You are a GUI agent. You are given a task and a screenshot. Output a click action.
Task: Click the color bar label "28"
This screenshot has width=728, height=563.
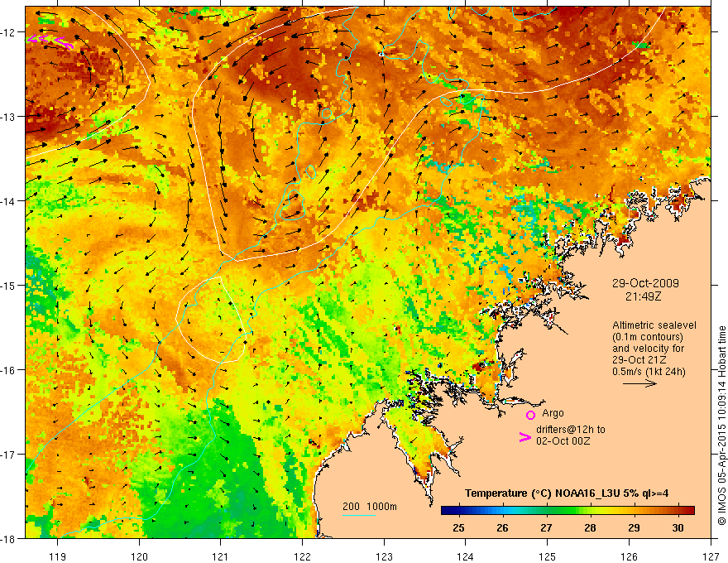(x=590, y=527)
